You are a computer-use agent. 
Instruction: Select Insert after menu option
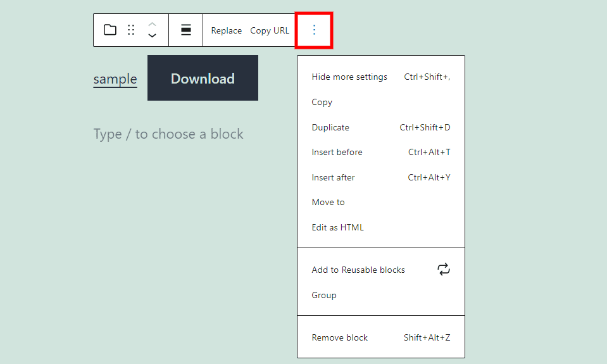[381, 177]
